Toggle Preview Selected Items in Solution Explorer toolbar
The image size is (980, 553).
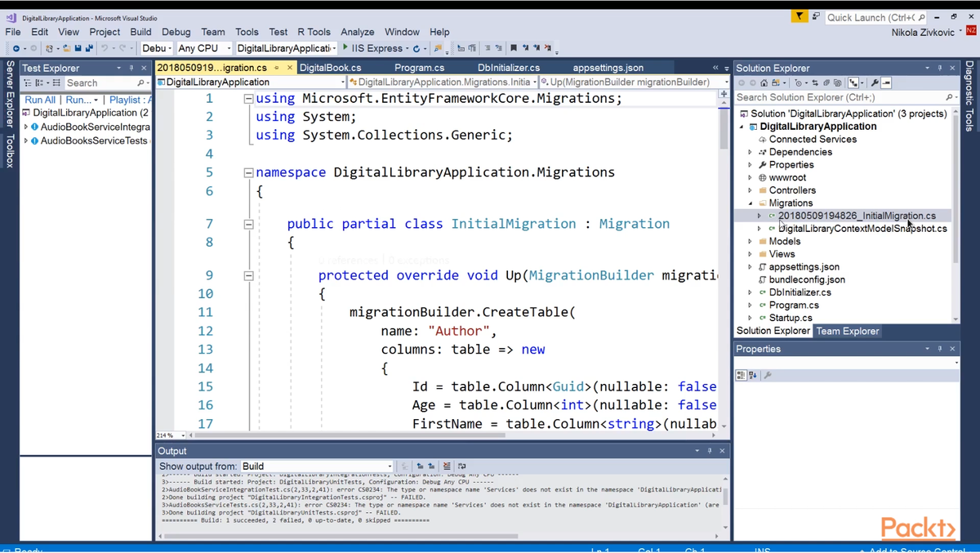[886, 83]
